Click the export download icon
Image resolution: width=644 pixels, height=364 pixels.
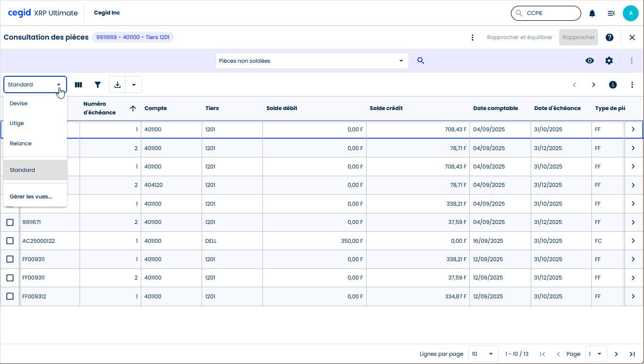point(117,85)
